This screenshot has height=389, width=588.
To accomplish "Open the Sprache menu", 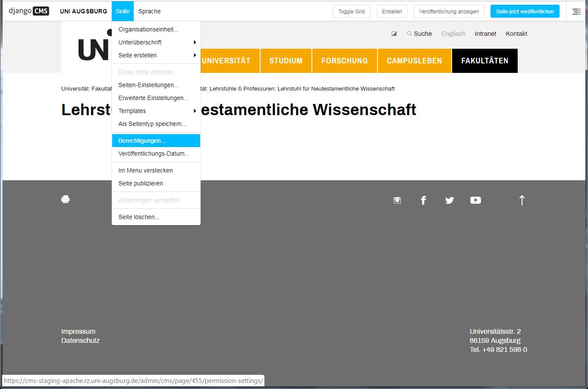I will pos(149,11).
